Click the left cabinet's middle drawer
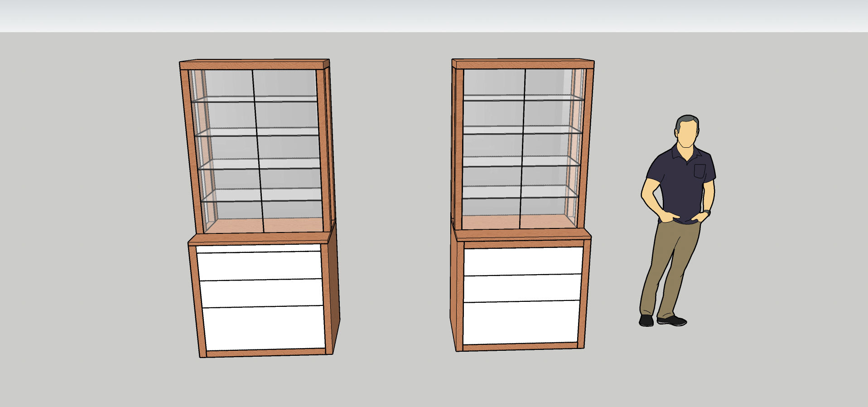Screen dimensions: 868x407 tap(262, 293)
